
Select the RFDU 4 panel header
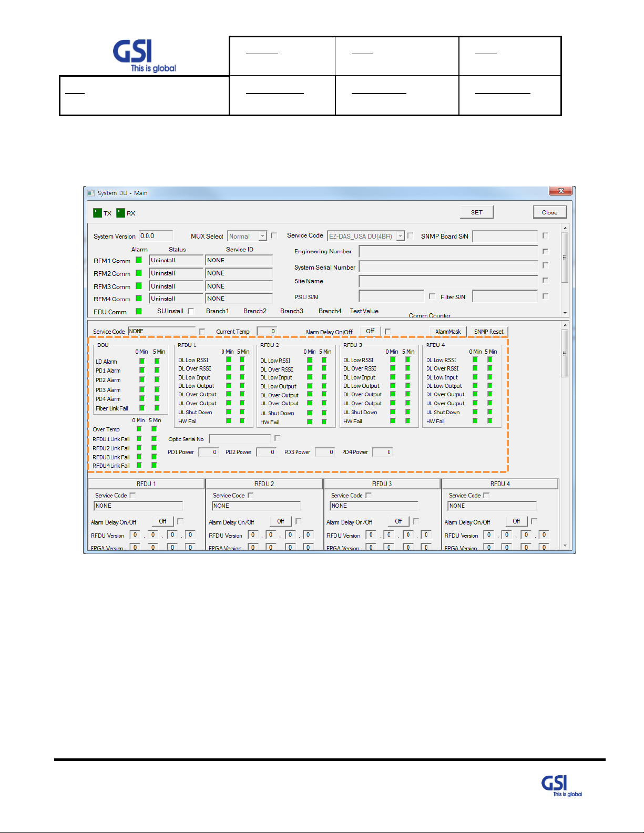pyautogui.click(x=500, y=484)
